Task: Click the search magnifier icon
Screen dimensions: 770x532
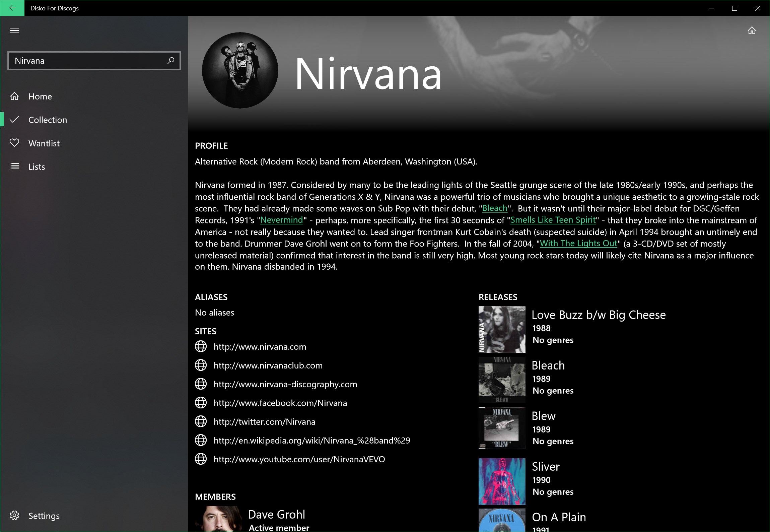Action: 170,61
